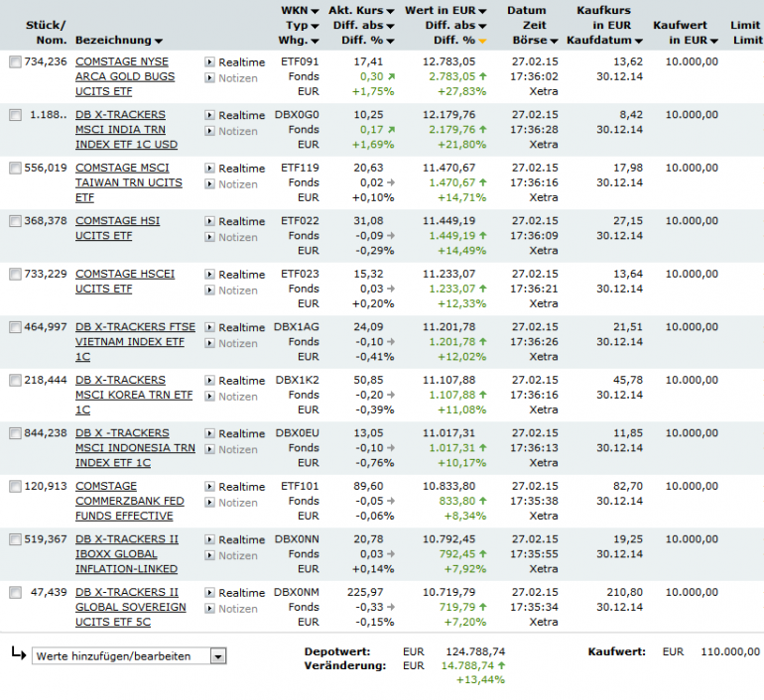Open COMSTAGE COMMERZBANK FED FUNDS EFFECTIVE link

(x=130, y=501)
